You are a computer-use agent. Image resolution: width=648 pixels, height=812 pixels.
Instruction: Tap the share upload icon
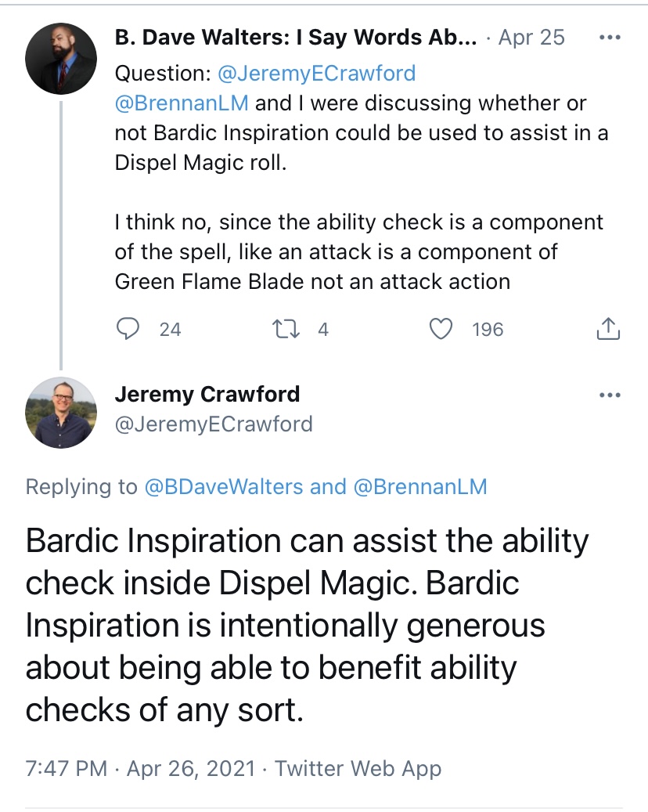tap(608, 330)
